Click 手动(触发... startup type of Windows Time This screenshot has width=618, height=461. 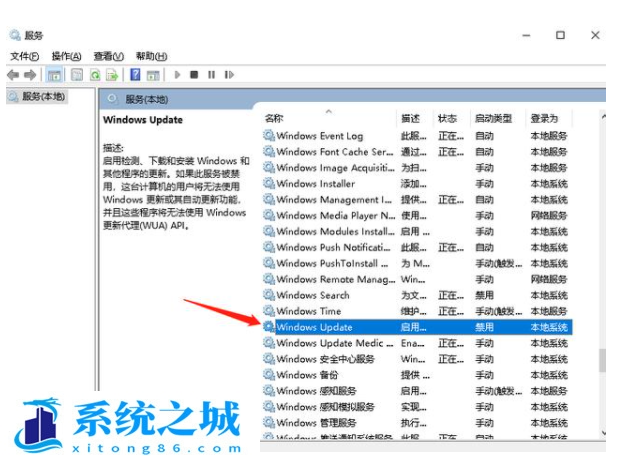pyautogui.click(x=499, y=311)
